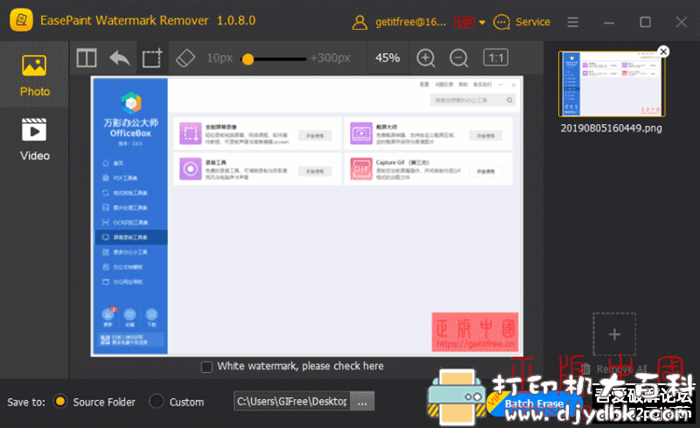Undo the last action with the arrow icon
The height and width of the screenshot is (428, 700).
(120, 58)
